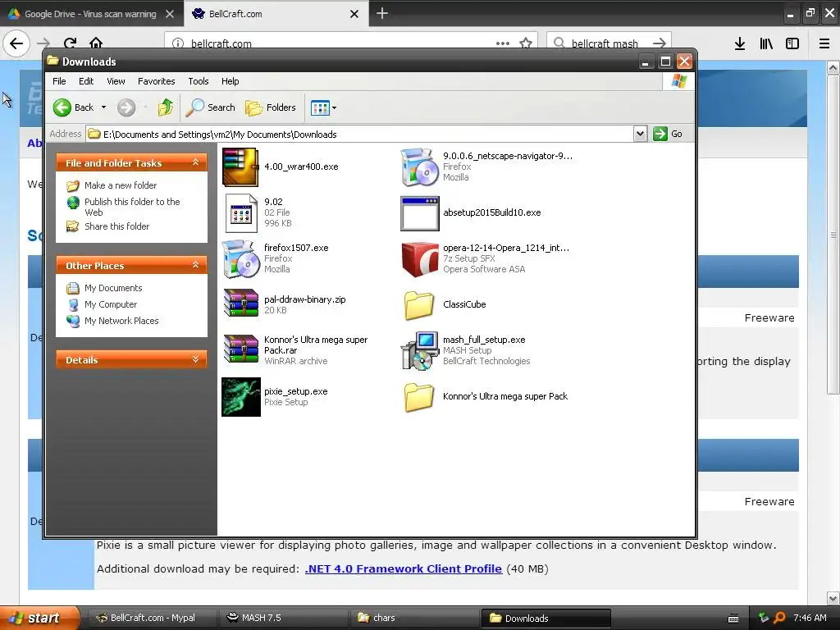Select Konnor's Ultra mega super Pack folder icon
Image resolution: width=840 pixels, height=630 pixels.
pos(419,397)
